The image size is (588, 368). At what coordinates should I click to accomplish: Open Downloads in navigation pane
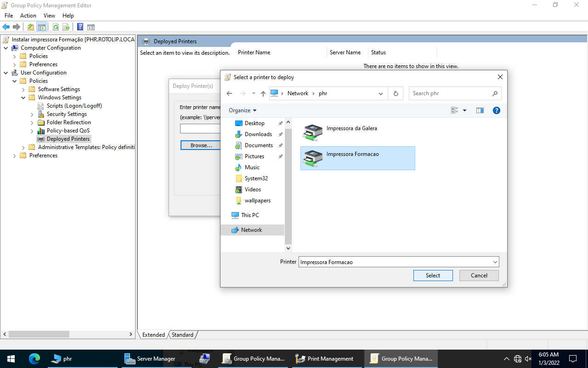[x=258, y=134]
